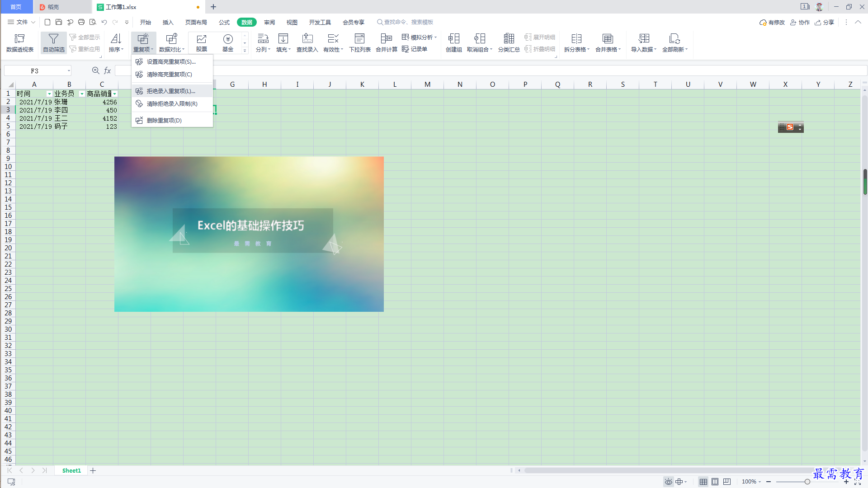Open the 时间 column filter arrow
868x488 pixels.
point(49,94)
